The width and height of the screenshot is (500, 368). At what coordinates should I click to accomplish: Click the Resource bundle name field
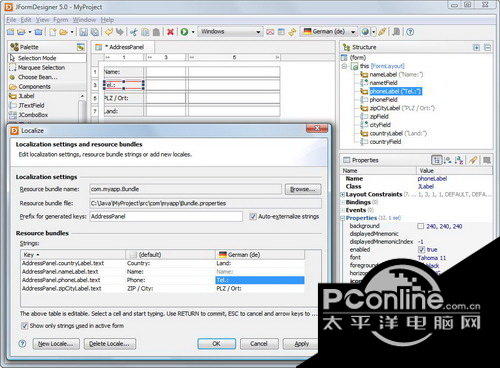coord(185,189)
